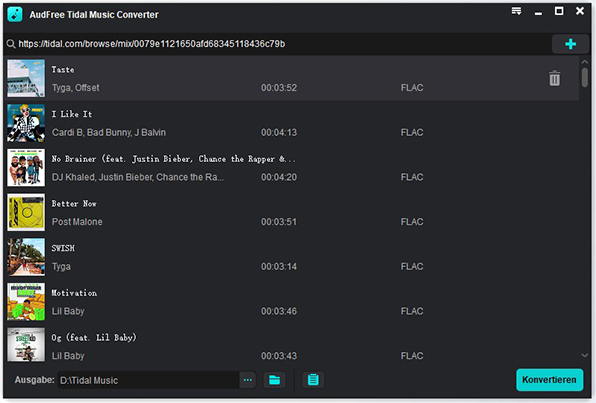Click the No Brainer track title
Screen dimensions: 596x403
click(173, 159)
